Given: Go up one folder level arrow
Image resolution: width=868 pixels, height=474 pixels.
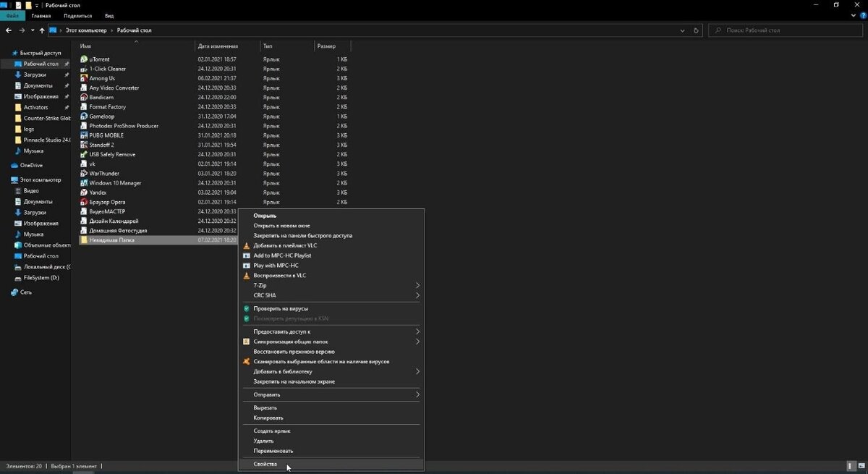Looking at the screenshot, I should coord(43,30).
